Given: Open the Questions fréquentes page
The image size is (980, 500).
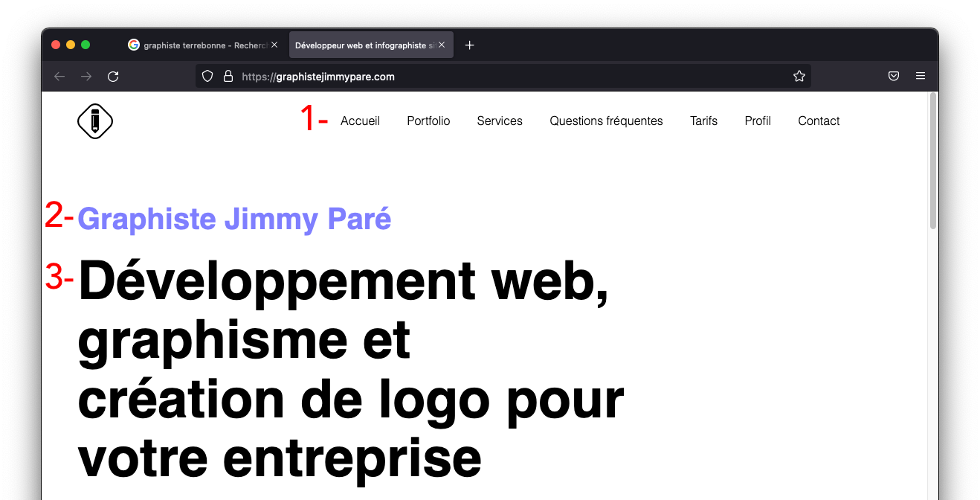Looking at the screenshot, I should click(606, 121).
